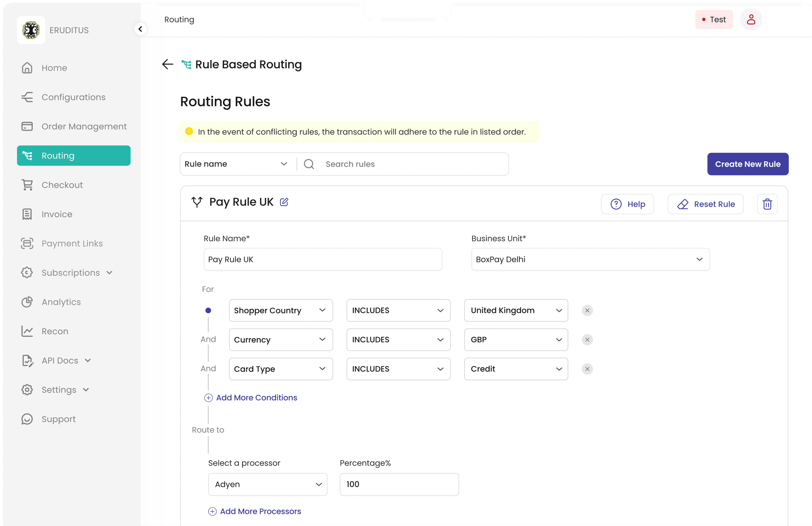Click the Add More Conditions link

pos(256,397)
